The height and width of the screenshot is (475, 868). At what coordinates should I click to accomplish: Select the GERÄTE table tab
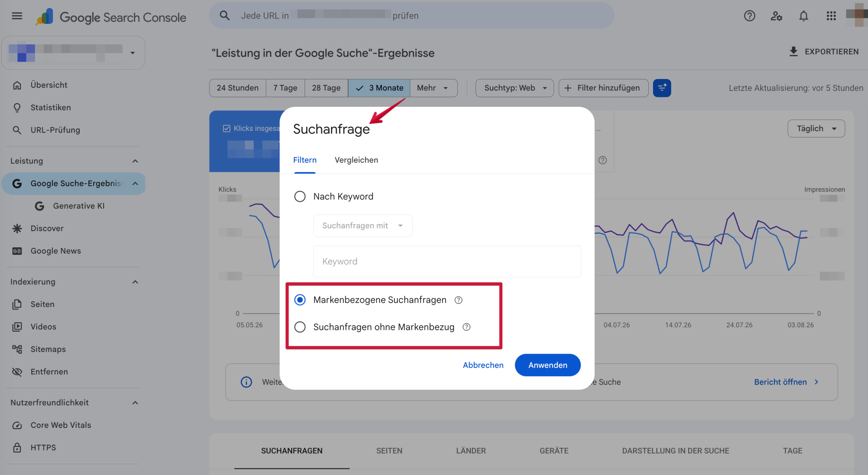pos(554,451)
